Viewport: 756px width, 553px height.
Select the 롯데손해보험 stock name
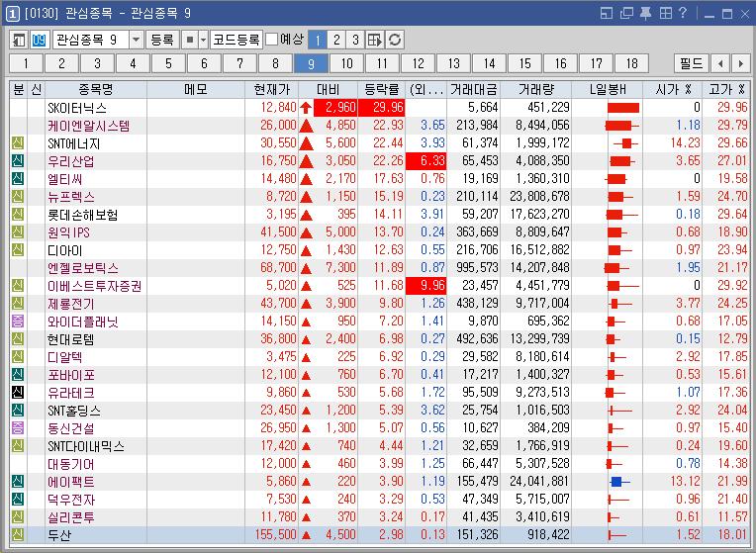[x=82, y=214]
